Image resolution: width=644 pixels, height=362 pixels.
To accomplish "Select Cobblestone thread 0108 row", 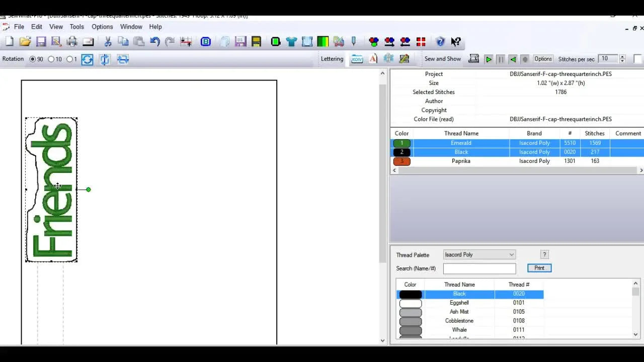I will (x=469, y=321).
